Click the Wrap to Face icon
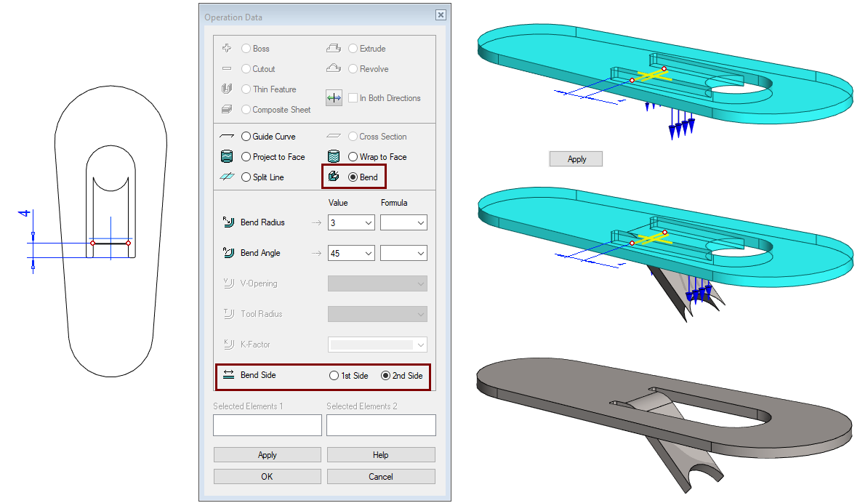The image size is (868, 503). [333, 156]
